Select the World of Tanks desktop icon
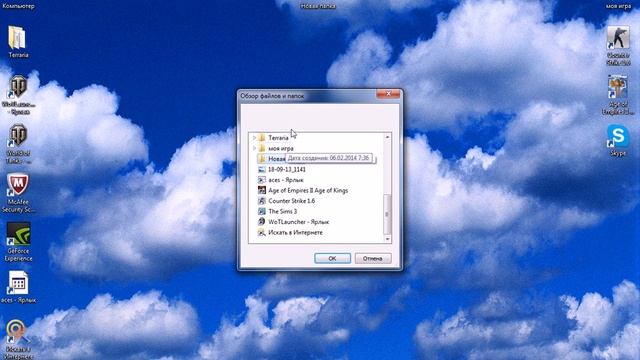The image size is (640, 360). 18,144
